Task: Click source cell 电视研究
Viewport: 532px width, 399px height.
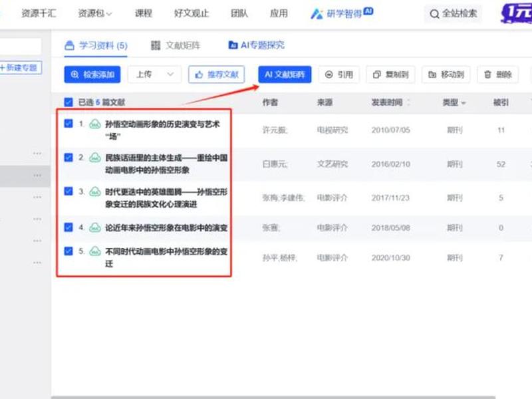Action: [x=332, y=130]
